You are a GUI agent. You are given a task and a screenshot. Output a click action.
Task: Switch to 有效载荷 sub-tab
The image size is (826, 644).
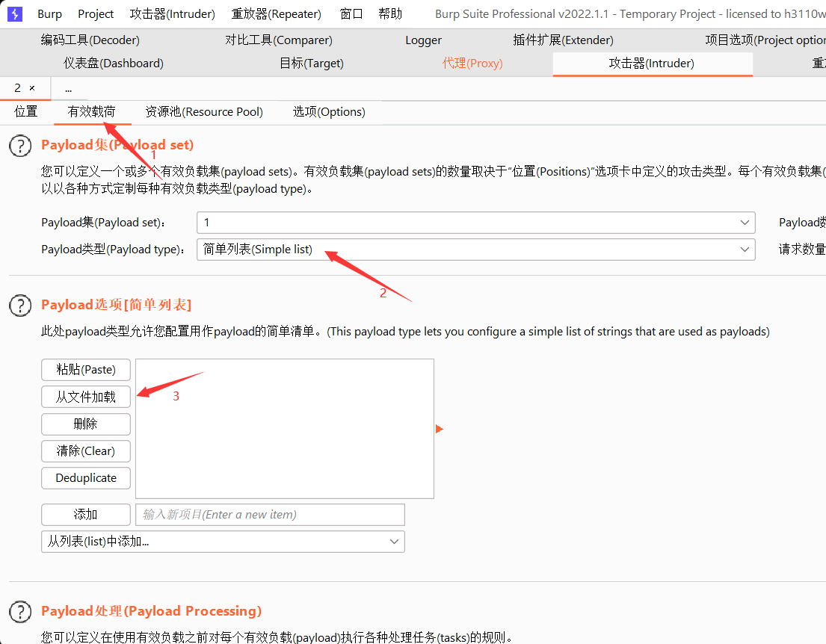[x=92, y=111]
